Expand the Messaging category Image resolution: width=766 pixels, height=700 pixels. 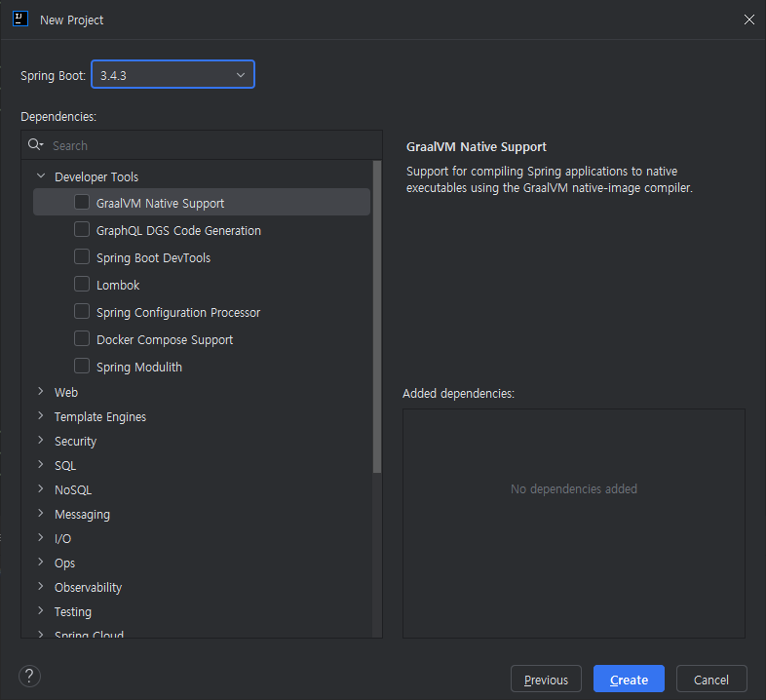pyautogui.click(x=41, y=513)
